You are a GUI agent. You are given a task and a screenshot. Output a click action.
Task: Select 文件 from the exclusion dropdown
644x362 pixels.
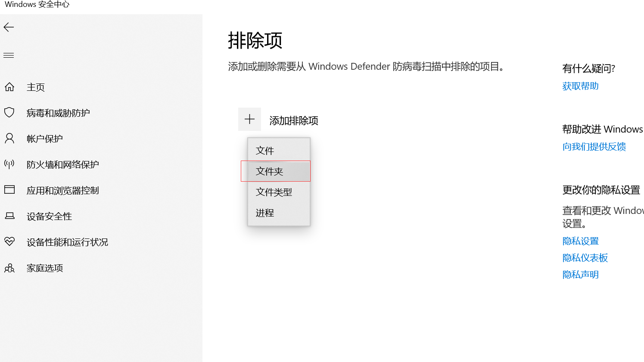click(x=265, y=151)
